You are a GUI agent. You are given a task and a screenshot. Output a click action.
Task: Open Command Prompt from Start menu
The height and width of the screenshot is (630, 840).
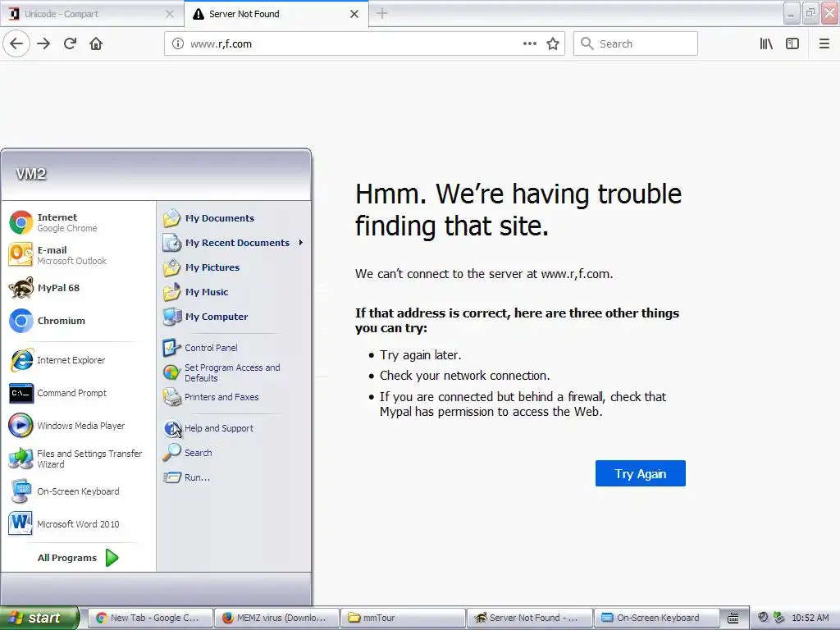click(77, 393)
